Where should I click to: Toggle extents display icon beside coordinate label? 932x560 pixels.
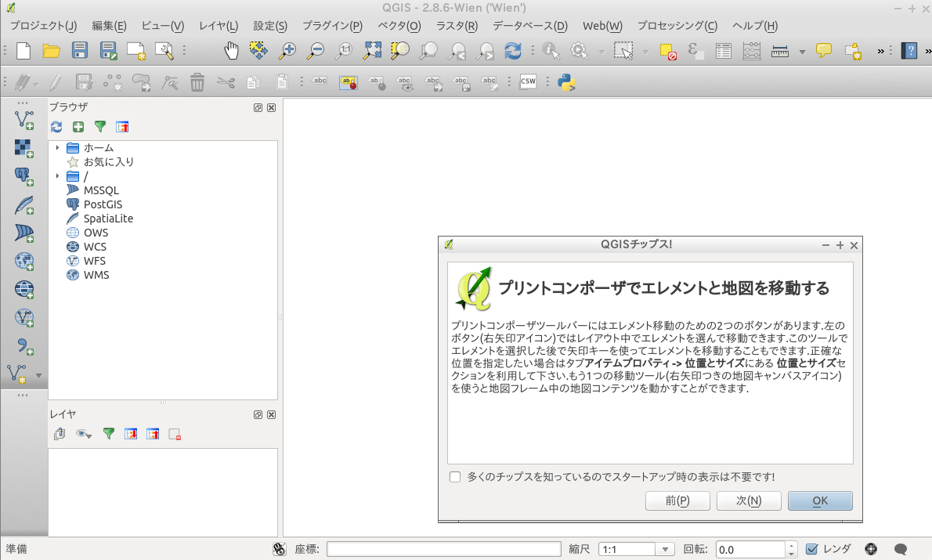click(x=280, y=549)
